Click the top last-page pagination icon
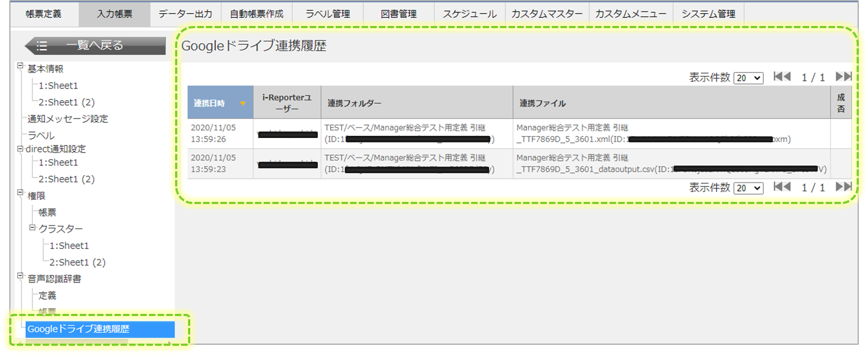Viewport: 868px width, 355px height. [x=843, y=77]
